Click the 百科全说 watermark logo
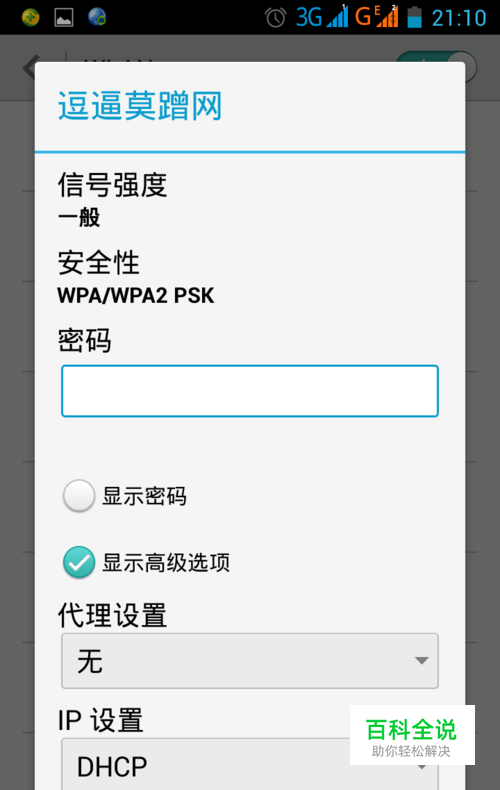 coord(412,735)
